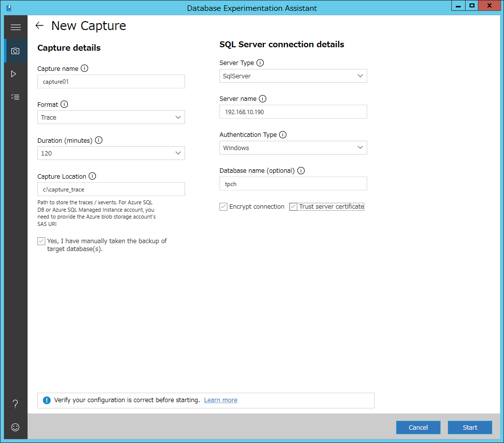The height and width of the screenshot is (443, 504).
Task: Click the Capture details heading
Action: (69, 48)
